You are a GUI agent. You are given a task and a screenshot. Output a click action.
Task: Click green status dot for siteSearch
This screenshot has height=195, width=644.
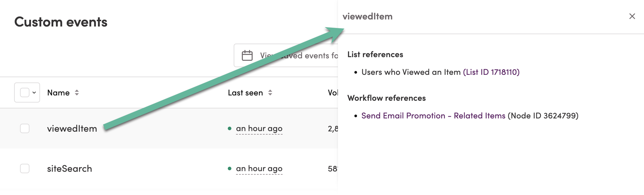(230, 168)
